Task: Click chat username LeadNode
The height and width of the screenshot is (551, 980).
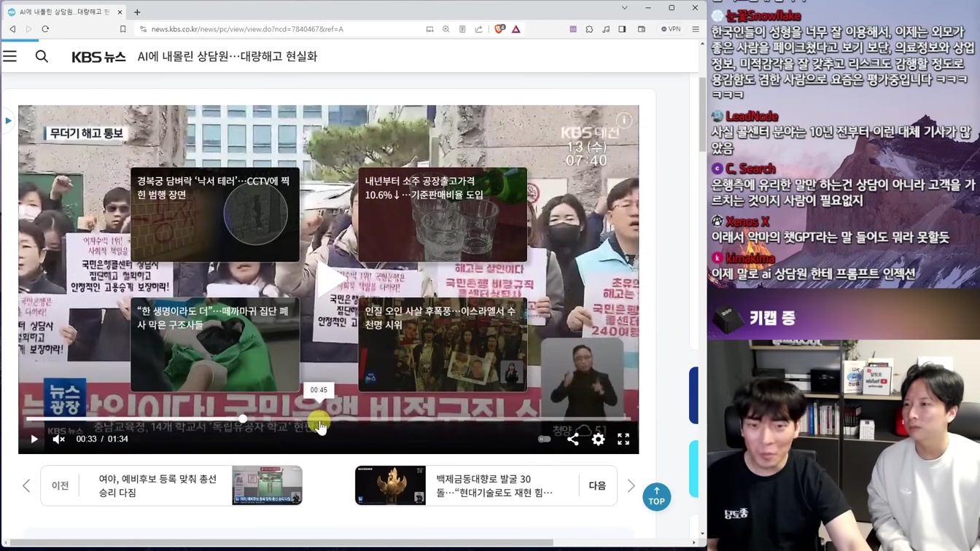Action: pyautogui.click(x=752, y=117)
